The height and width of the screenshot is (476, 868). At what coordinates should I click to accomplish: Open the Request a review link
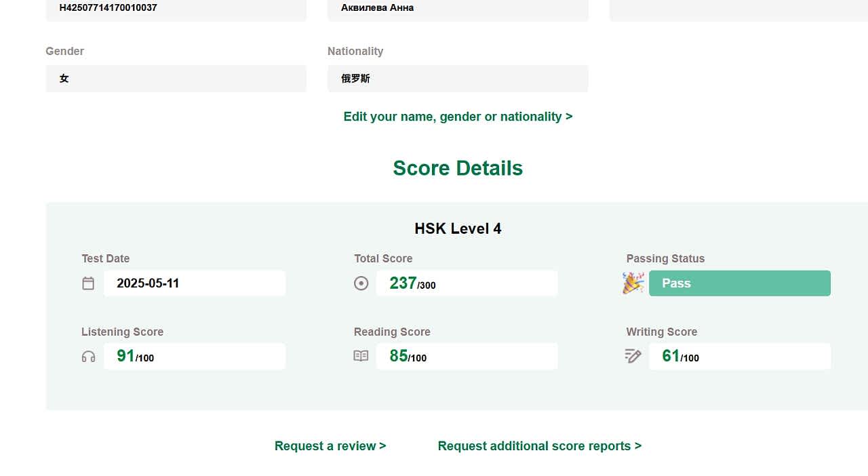pos(330,446)
